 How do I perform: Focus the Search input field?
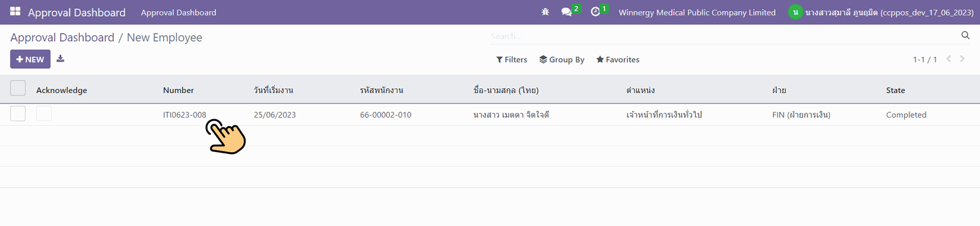pyautogui.click(x=715, y=36)
